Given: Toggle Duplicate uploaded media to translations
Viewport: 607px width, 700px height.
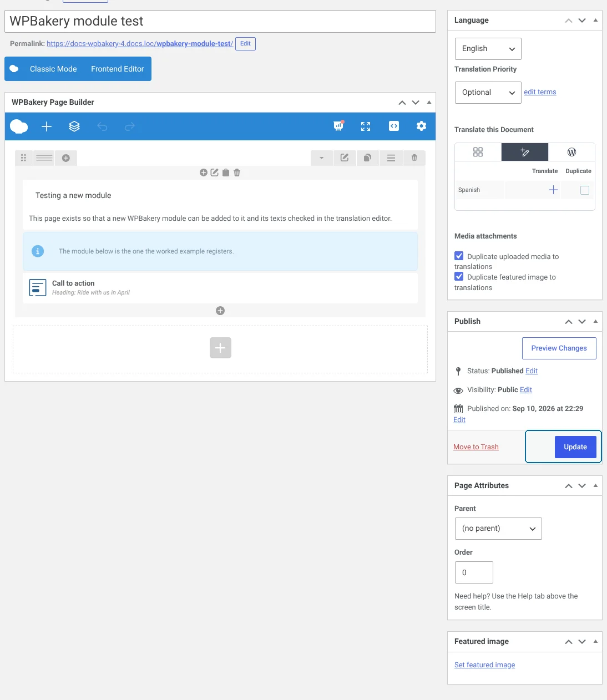Looking at the screenshot, I should [459, 256].
